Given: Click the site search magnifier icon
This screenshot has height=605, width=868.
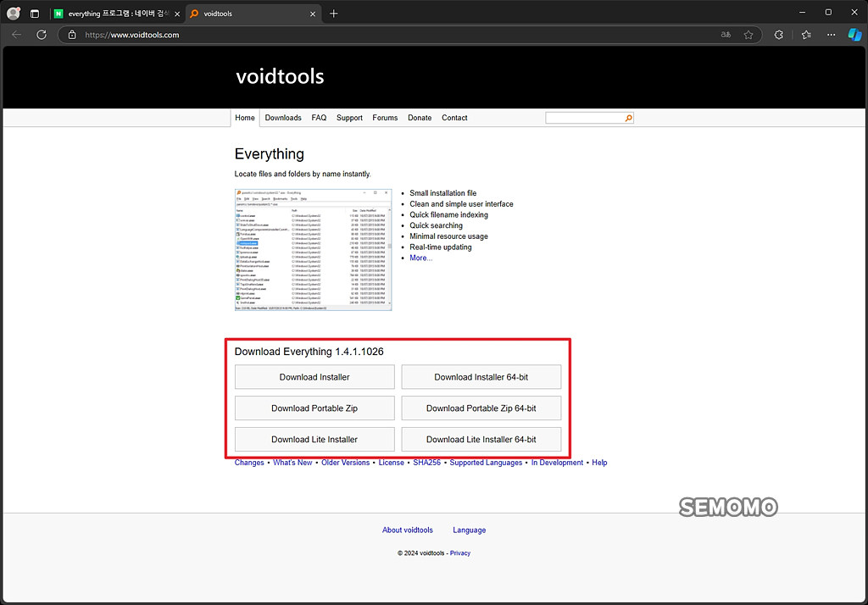Looking at the screenshot, I should click(x=628, y=118).
